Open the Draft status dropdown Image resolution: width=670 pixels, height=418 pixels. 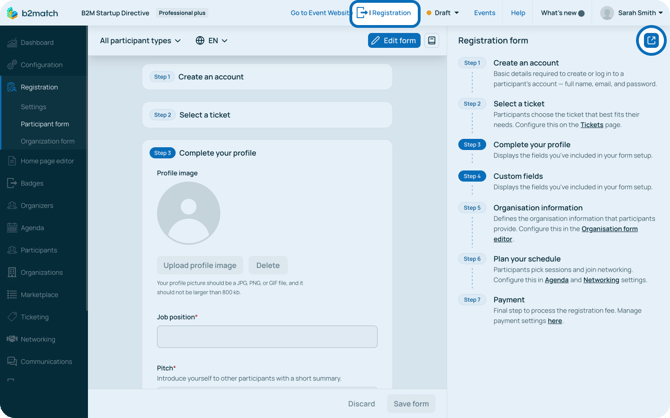coord(443,13)
